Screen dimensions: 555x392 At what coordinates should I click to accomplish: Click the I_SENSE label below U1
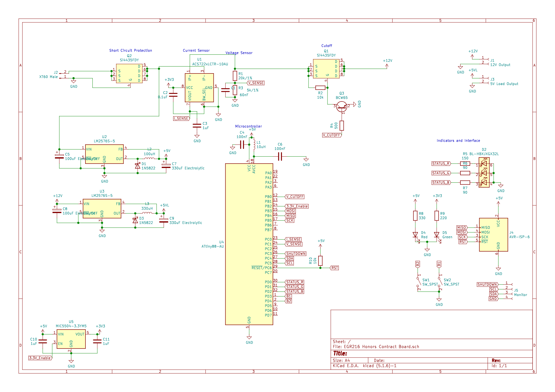(x=181, y=118)
